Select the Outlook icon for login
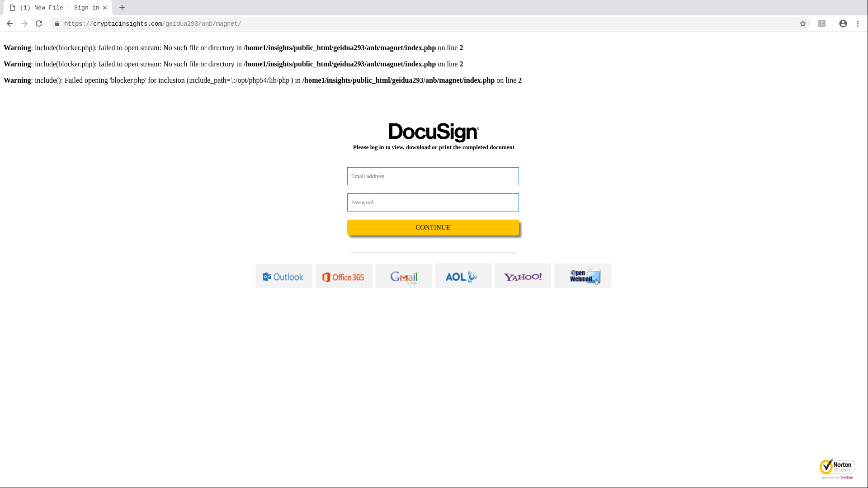 tap(284, 275)
